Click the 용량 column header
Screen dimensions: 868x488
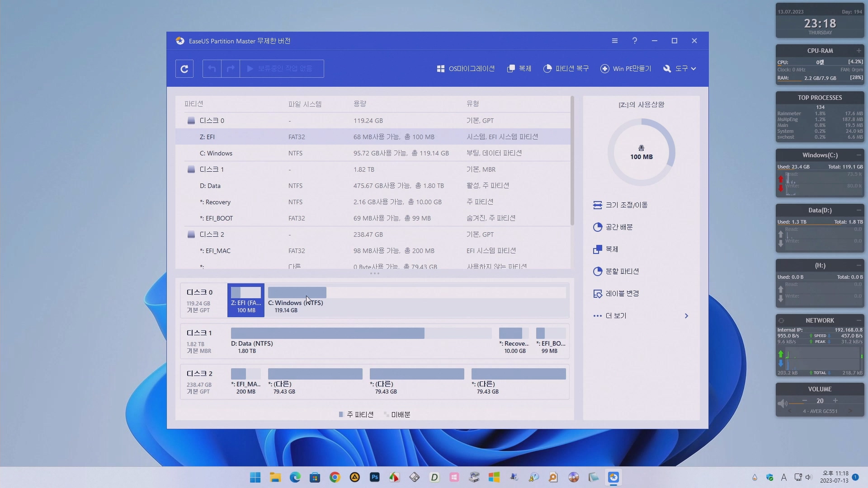tap(360, 104)
